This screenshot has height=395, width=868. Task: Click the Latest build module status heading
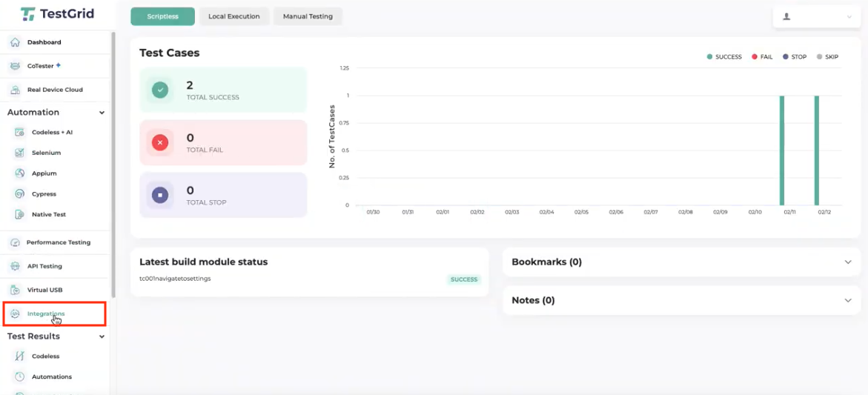pos(204,262)
